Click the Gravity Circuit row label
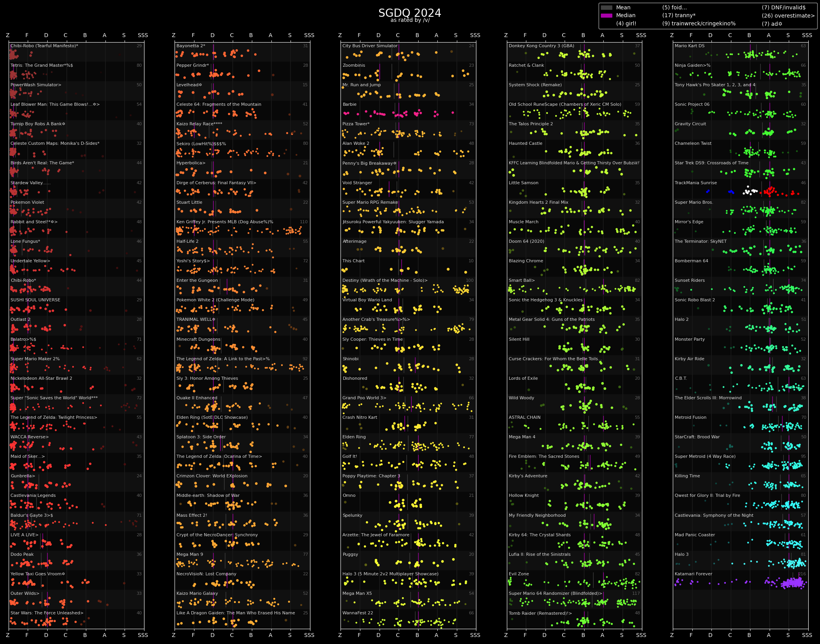The width and height of the screenshot is (820, 644). 690,124
